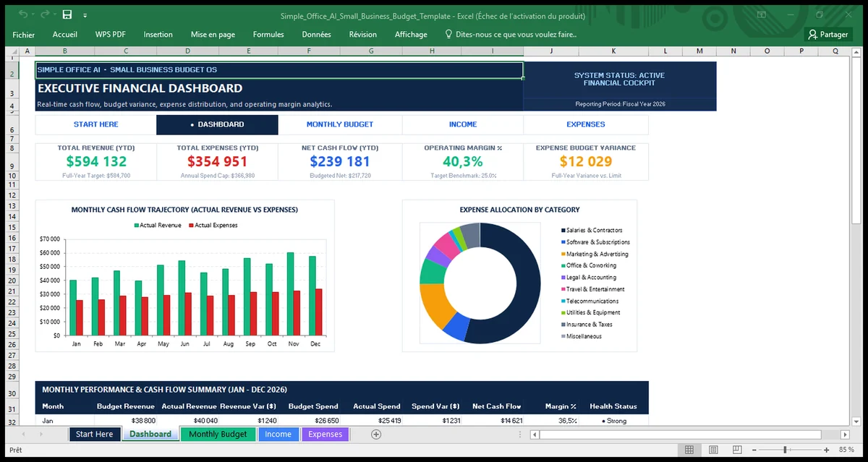The height and width of the screenshot is (462, 868).
Task: Select column J header
Action: (x=552, y=51)
